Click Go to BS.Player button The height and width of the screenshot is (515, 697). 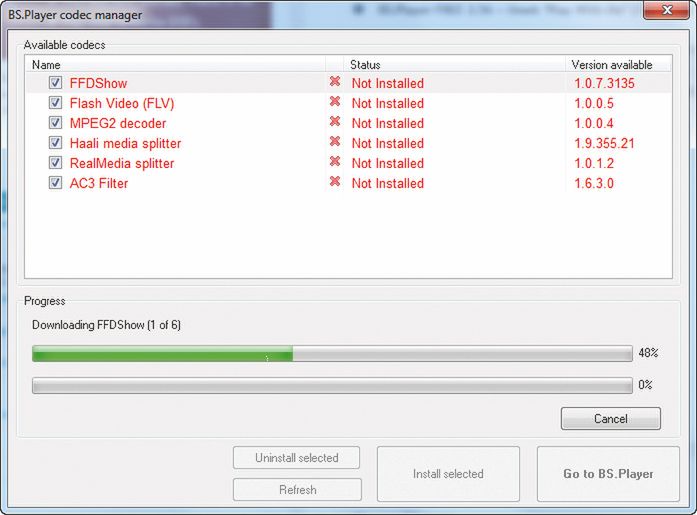(608, 474)
